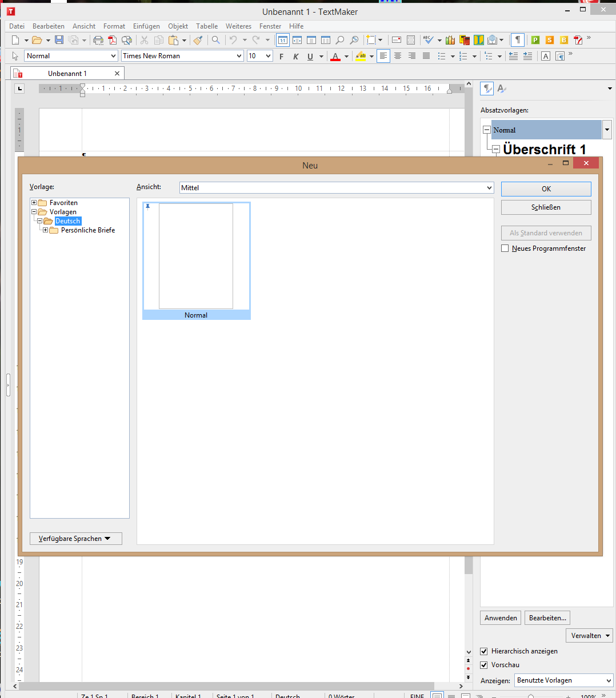
Task: Click the Bold F formatting icon
Action: pyautogui.click(x=281, y=56)
